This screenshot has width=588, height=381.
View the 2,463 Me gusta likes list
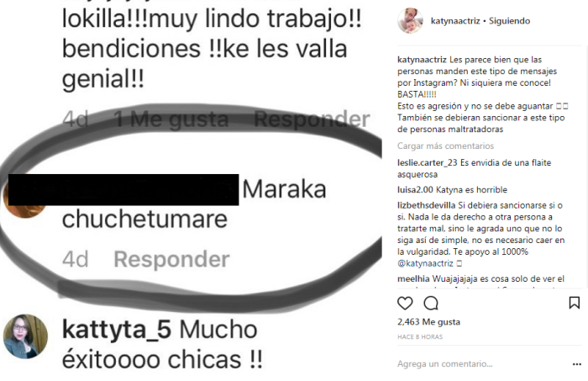point(428,322)
